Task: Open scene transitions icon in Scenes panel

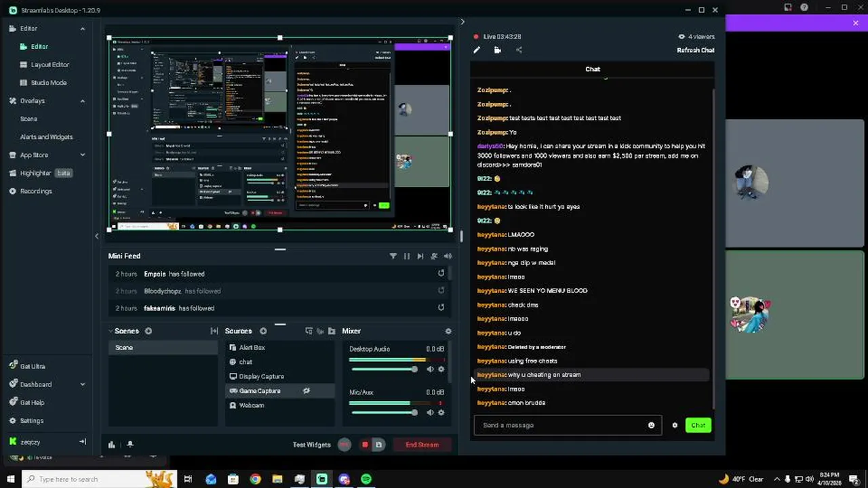Action: (214, 331)
